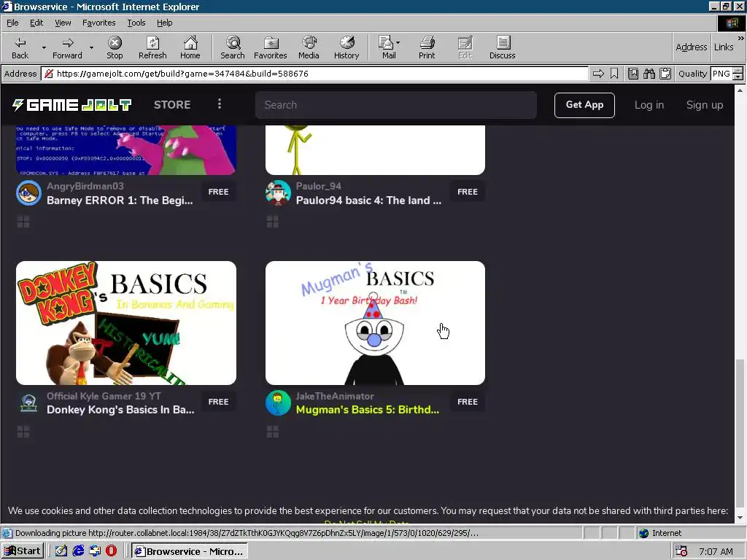747x560 pixels.
Task: Click the Get App button
Action: tap(584, 105)
